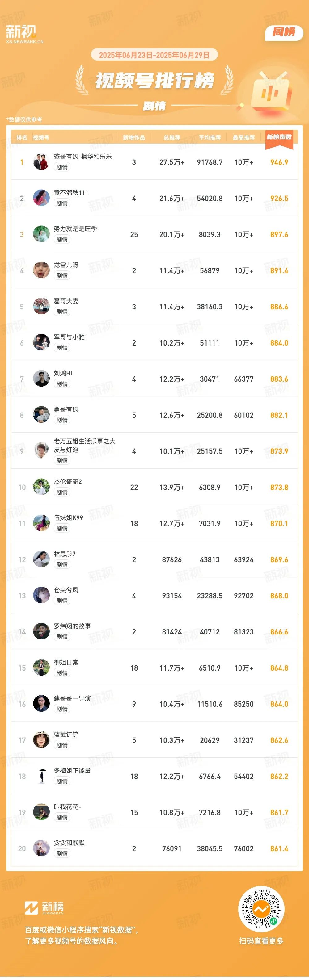
Task: Click the 新榜 logo at the bottom
Action: click(44, 908)
